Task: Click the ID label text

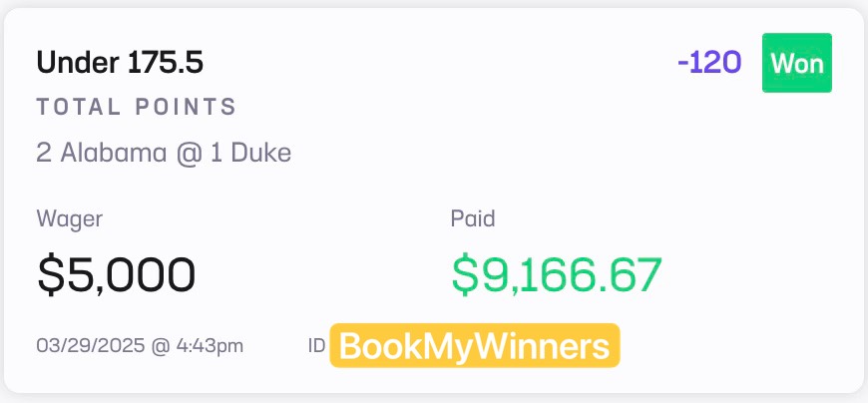Action: (316, 346)
